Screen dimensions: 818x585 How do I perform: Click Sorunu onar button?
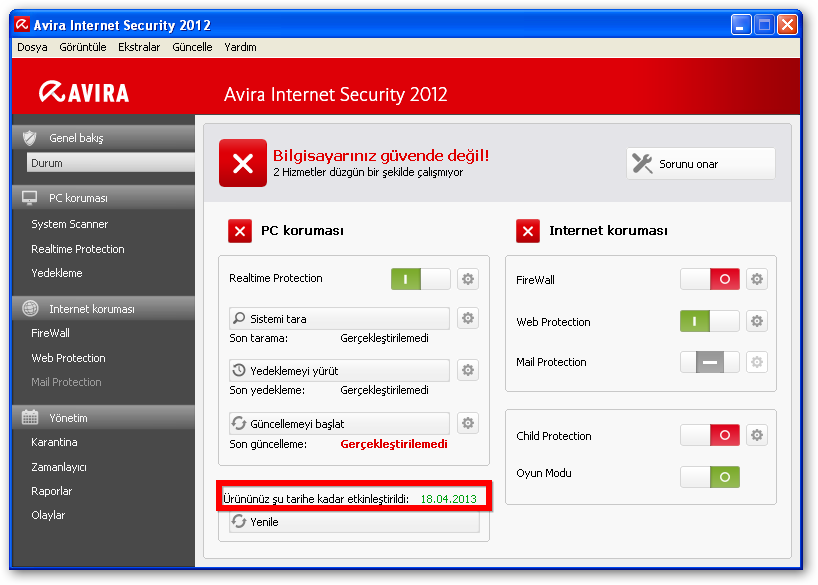(x=701, y=163)
